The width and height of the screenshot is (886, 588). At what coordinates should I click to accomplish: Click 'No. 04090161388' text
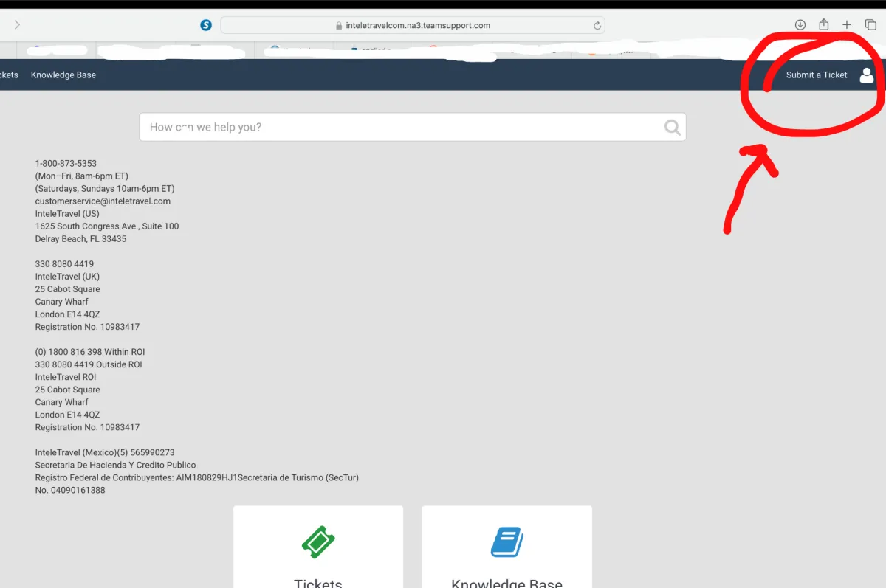click(x=70, y=490)
